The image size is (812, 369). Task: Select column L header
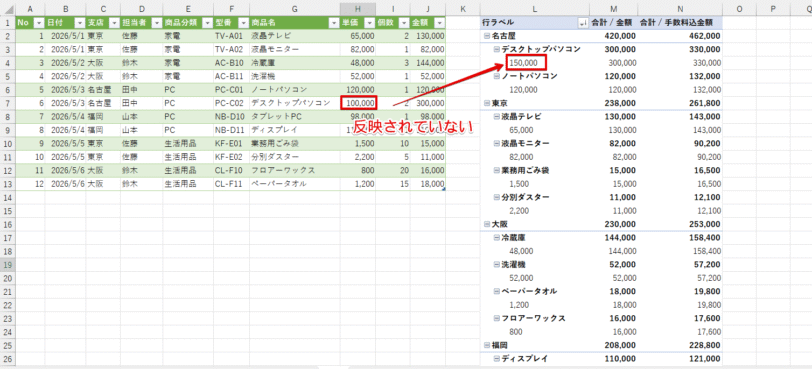[x=535, y=9]
